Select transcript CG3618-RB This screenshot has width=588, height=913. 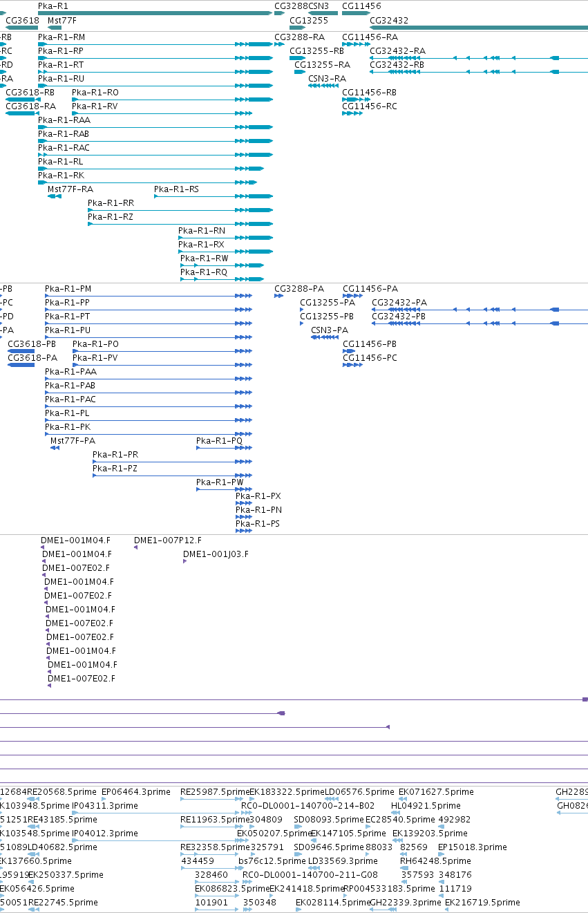pyautogui.click(x=30, y=93)
